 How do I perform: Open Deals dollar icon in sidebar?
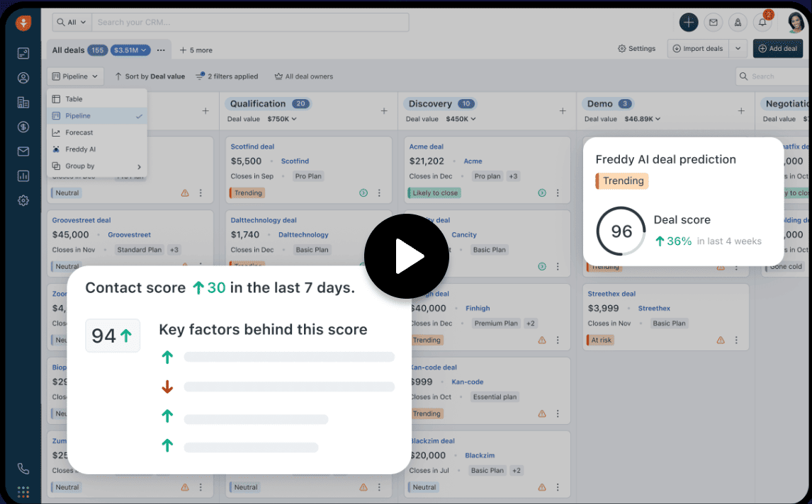[23, 127]
